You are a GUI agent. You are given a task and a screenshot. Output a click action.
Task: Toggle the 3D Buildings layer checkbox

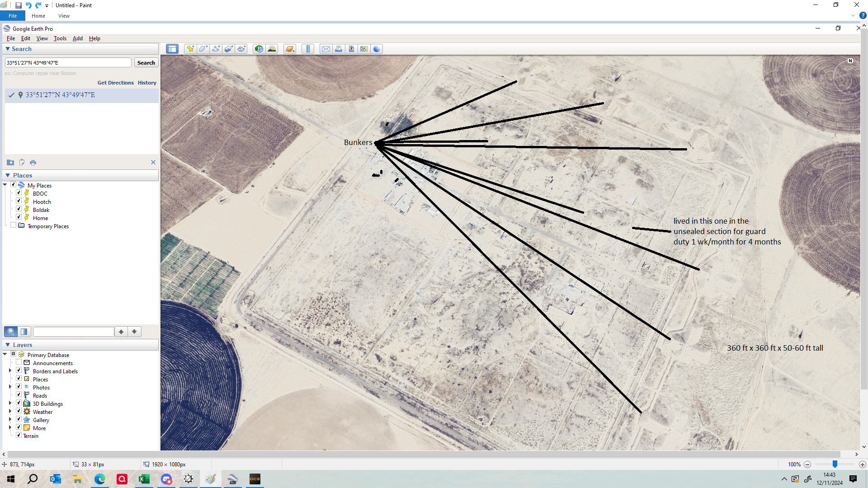pos(19,403)
